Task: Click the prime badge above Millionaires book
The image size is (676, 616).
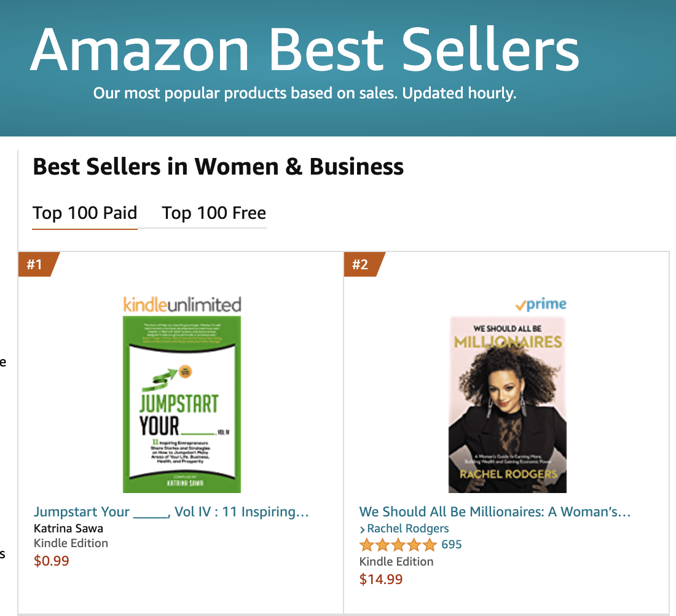Action: coord(540,304)
